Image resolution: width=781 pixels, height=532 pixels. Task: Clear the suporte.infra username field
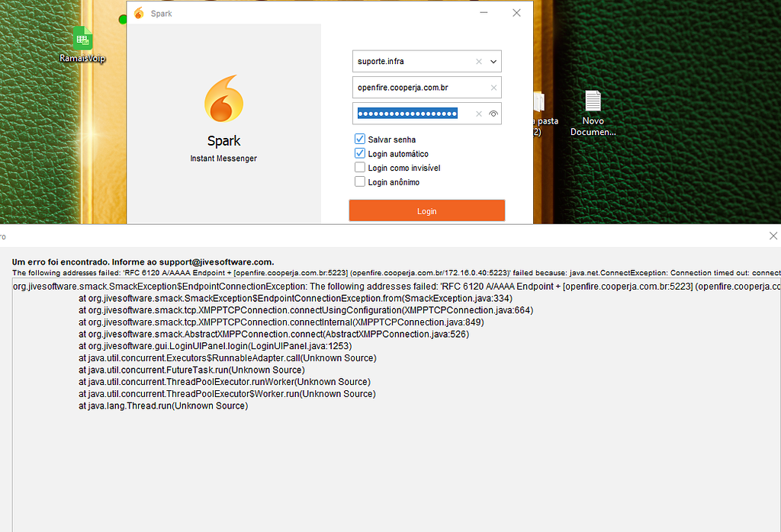point(478,61)
